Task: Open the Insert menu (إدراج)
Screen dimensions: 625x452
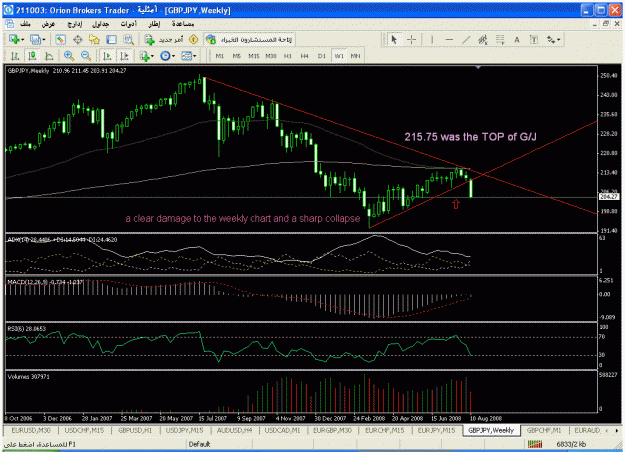Action: click(x=74, y=24)
